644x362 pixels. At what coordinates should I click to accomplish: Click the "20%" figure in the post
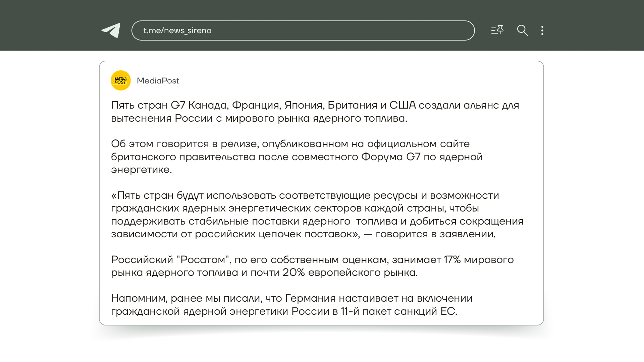click(x=293, y=273)
